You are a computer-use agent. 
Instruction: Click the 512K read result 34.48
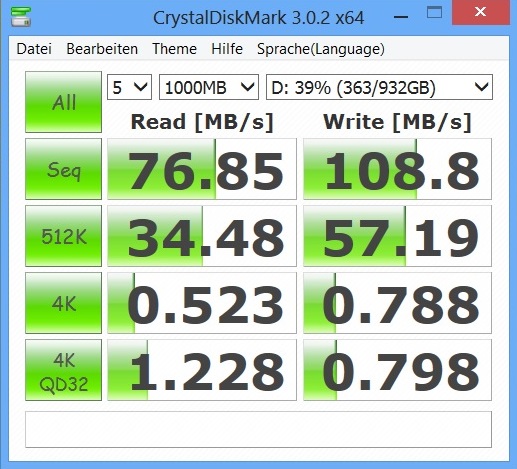tap(202, 236)
